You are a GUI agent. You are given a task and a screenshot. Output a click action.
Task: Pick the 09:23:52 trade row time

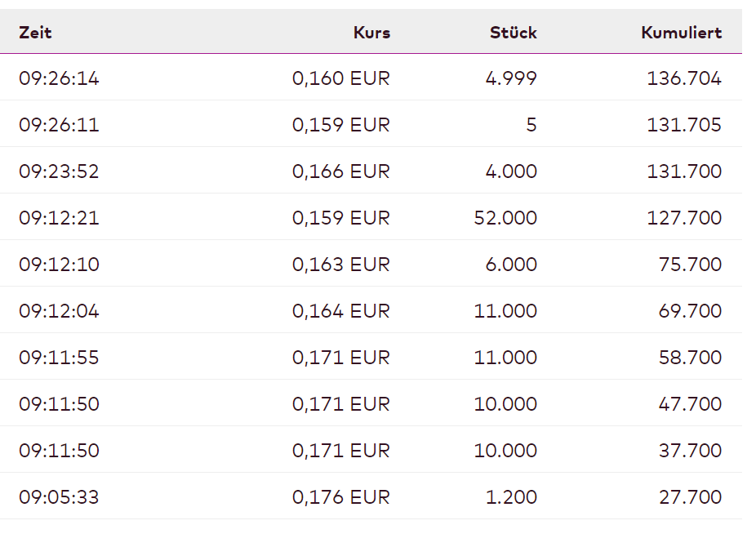pyautogui.click(x=59, y=171)
